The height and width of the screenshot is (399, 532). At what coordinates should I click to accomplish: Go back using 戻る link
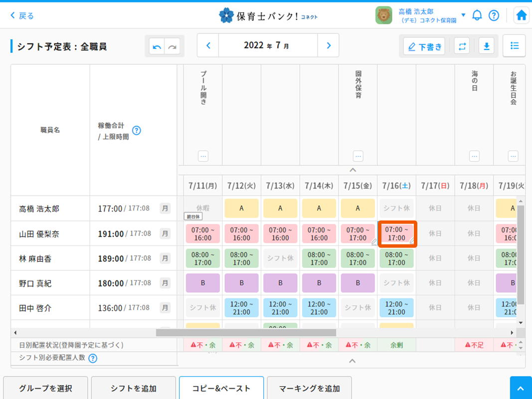pyautogui.click(x=22, y=15)
